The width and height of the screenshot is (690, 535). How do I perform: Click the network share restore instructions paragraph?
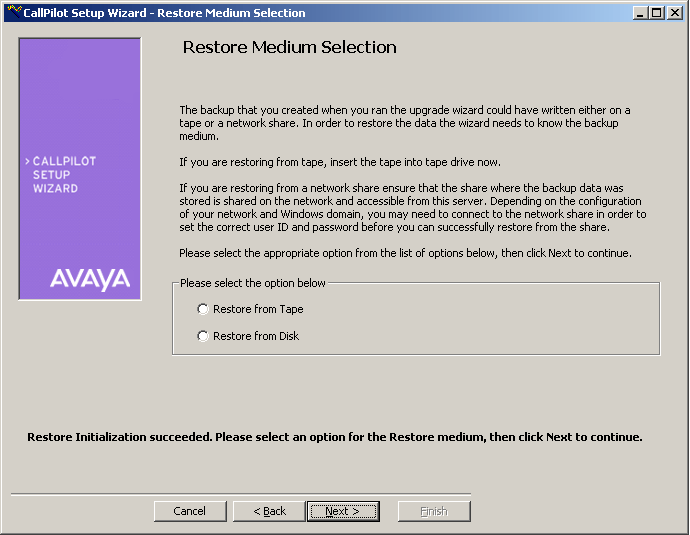pos(413,208)
